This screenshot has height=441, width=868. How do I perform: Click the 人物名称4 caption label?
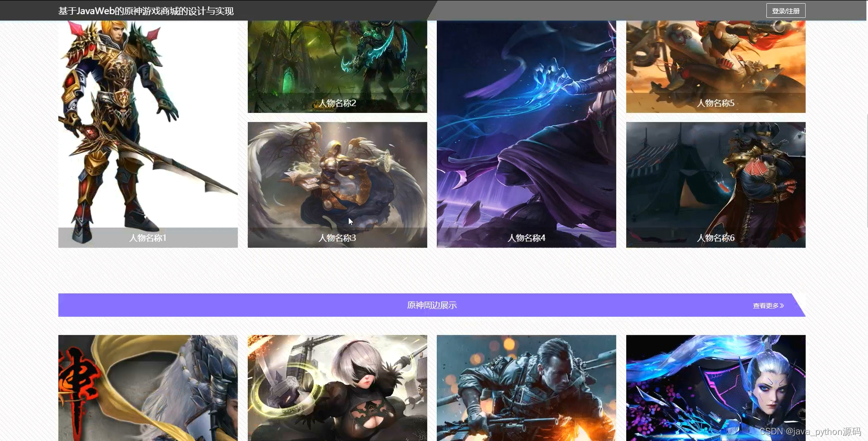(526, 238)
